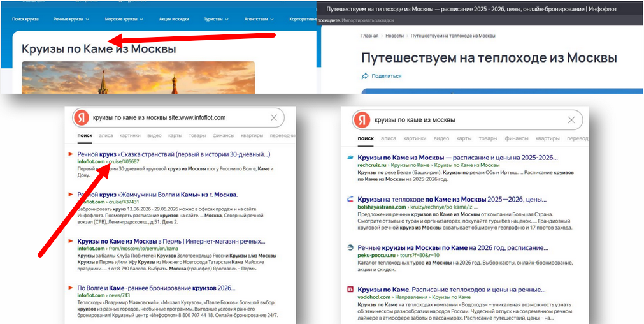Viewport: 644px width, 324px height.
Task: Select the карты tab in the unfiltered right search
Action: pyautogui.click(x=463, y=138)
